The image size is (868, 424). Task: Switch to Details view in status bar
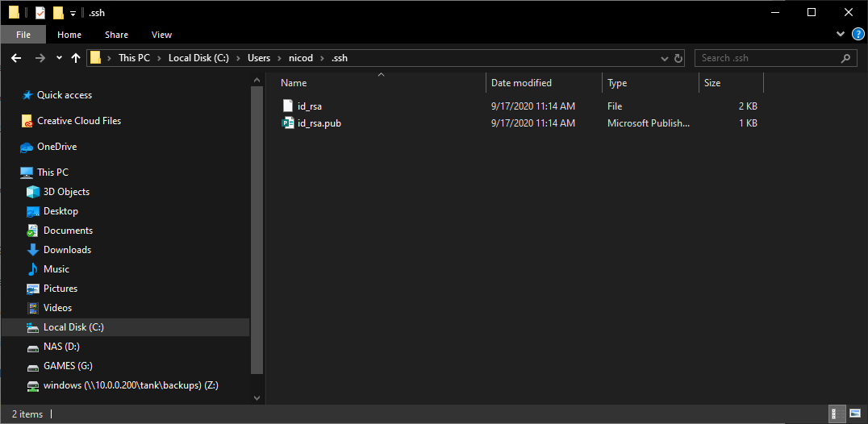click(x=837, y=414)
